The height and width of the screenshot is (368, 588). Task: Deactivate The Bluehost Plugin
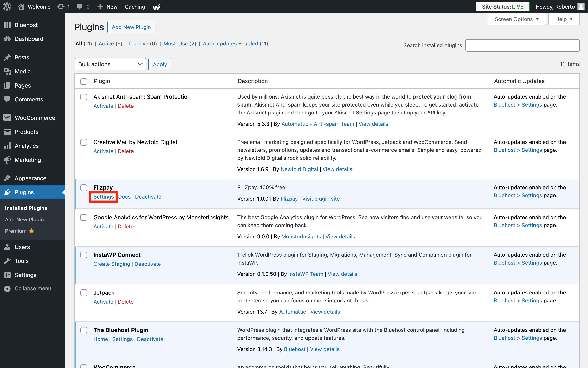point(150,339)
